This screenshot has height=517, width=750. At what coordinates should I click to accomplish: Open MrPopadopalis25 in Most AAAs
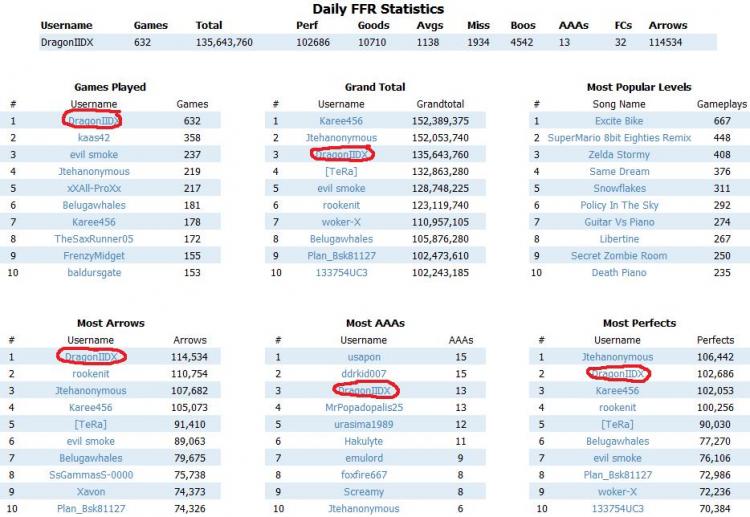[364, 407]
